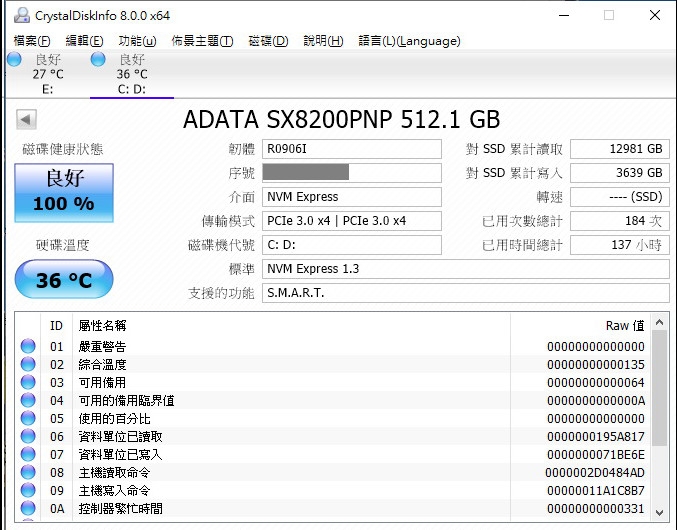Minimize the CrystalDiskInfo window

[x=564, y=16]
